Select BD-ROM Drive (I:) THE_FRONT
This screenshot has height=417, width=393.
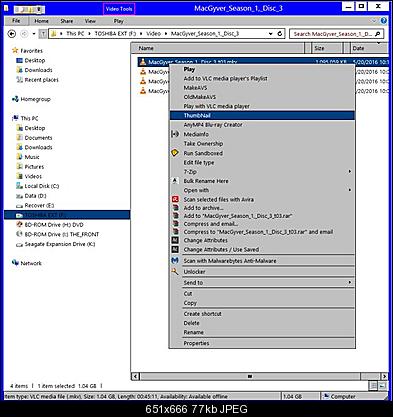[x=62, y=234]
